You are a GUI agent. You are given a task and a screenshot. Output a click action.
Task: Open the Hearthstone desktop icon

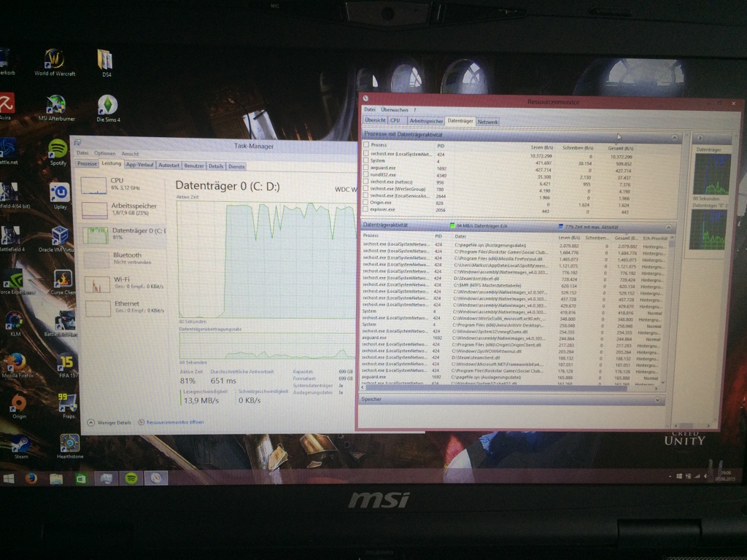[x=70, y=446]
